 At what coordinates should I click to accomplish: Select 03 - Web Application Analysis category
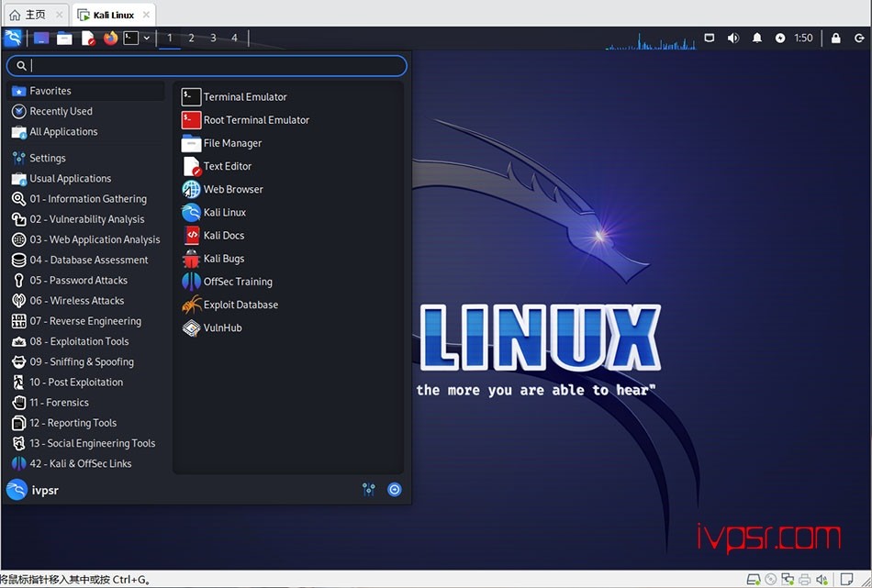coord(86,239)
